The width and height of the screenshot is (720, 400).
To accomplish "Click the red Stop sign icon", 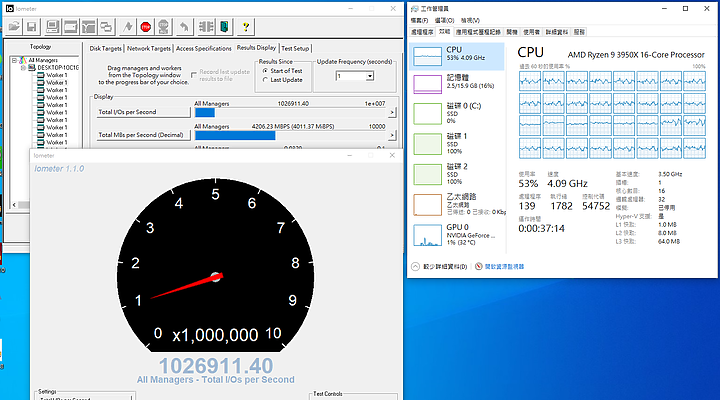I will click(146, 27).
